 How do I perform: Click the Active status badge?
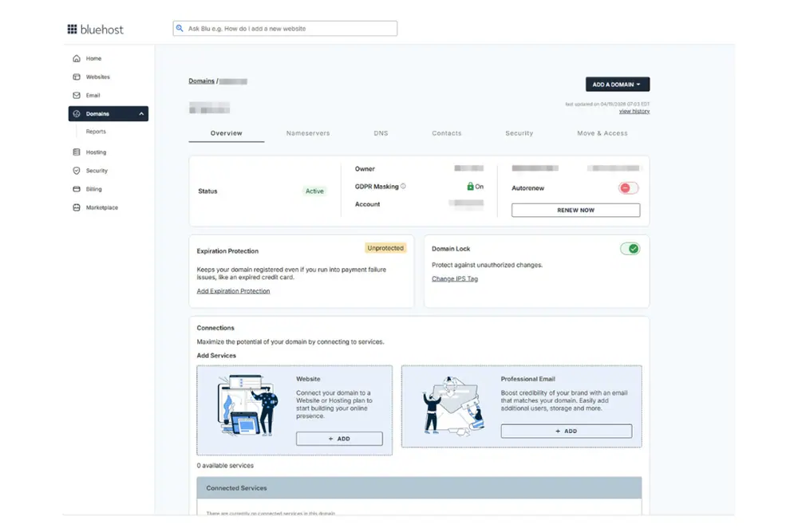pos(314,191)
